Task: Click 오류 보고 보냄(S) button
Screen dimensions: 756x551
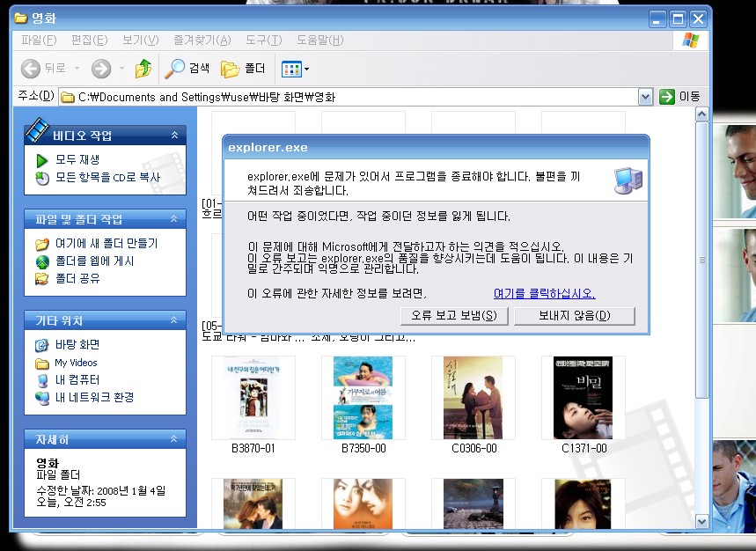Action: tap(454, 316)
